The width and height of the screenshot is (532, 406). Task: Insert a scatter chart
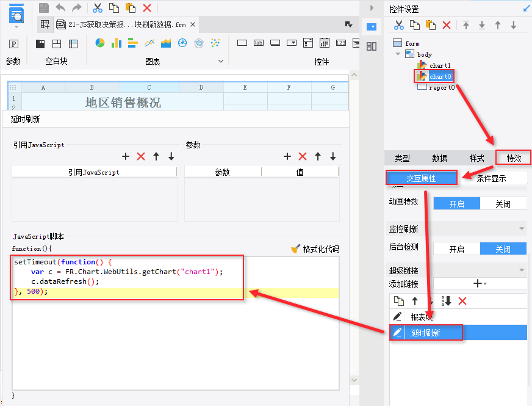point(215,43)
